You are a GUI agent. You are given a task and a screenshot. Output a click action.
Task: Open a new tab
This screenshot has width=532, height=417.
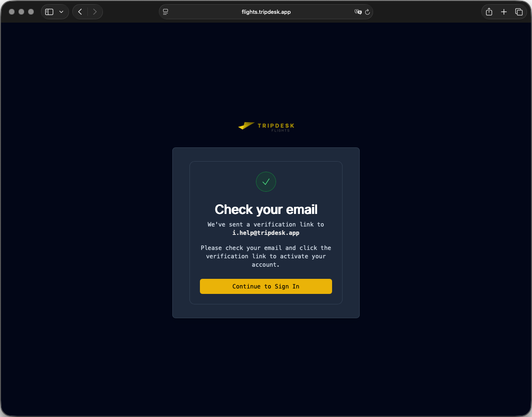point(504,12)
